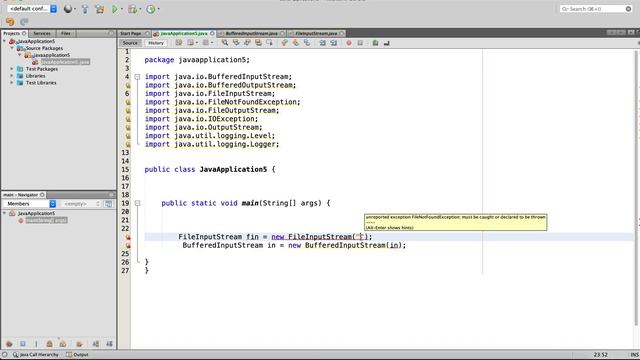Close the JavaApplication5.java tab
Image resolution: width=640 pixels, height=360 pixels.
pyautogui.click(x=212, y=33)
